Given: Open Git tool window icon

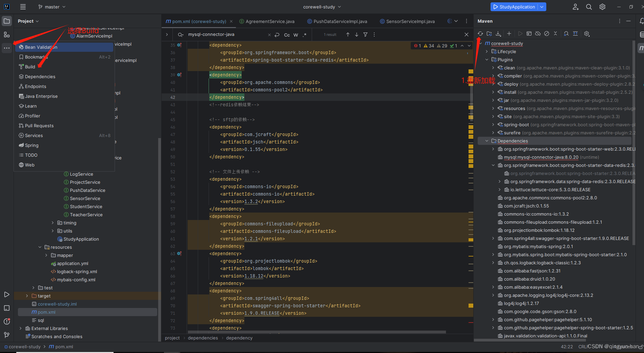Looking at the screenshot, I should coord(7,335).
